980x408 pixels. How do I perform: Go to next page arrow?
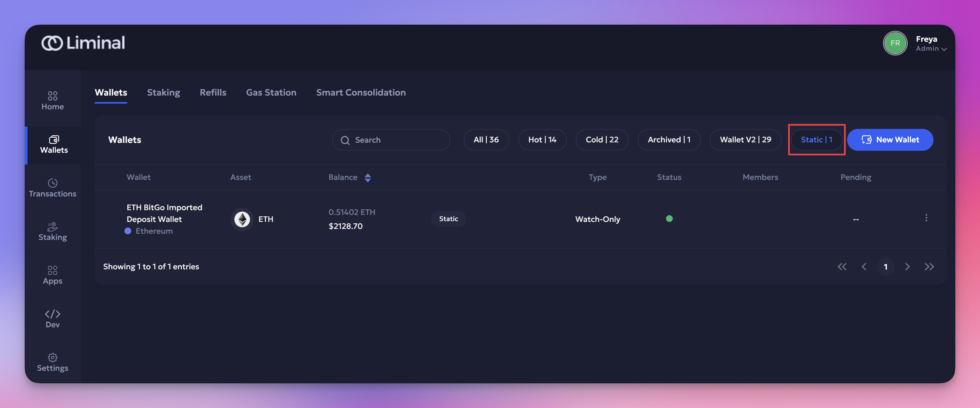coord(907,266)
